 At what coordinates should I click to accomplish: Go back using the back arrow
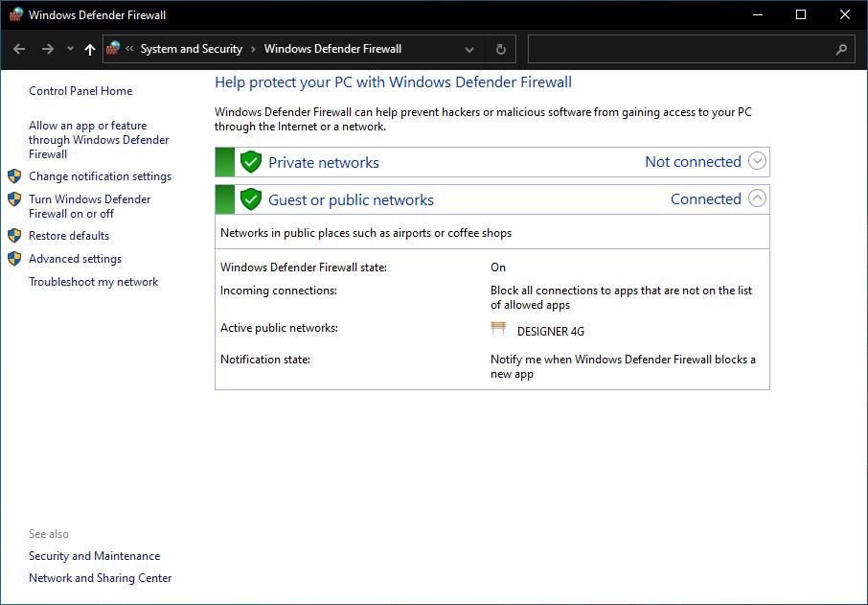pos(19,49)
